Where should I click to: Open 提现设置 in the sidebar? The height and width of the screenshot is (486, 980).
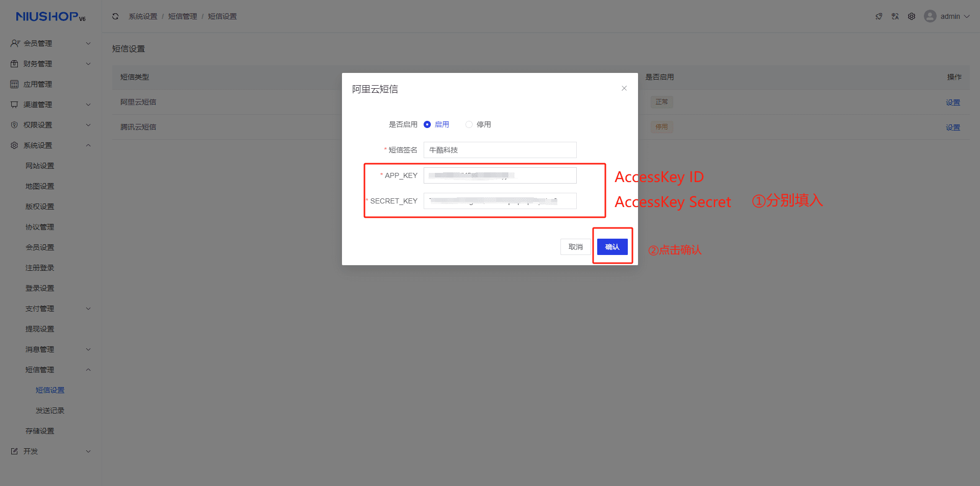40,329
